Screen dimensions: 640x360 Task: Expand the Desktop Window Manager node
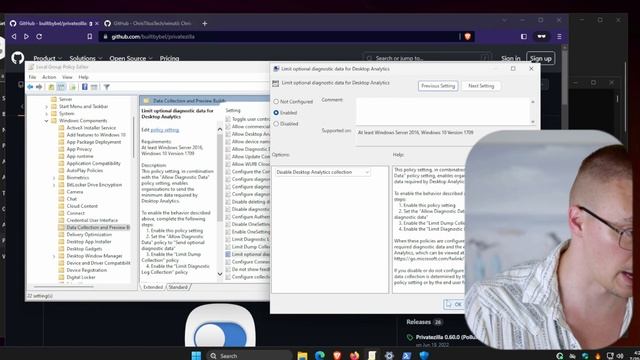[54, 256]
